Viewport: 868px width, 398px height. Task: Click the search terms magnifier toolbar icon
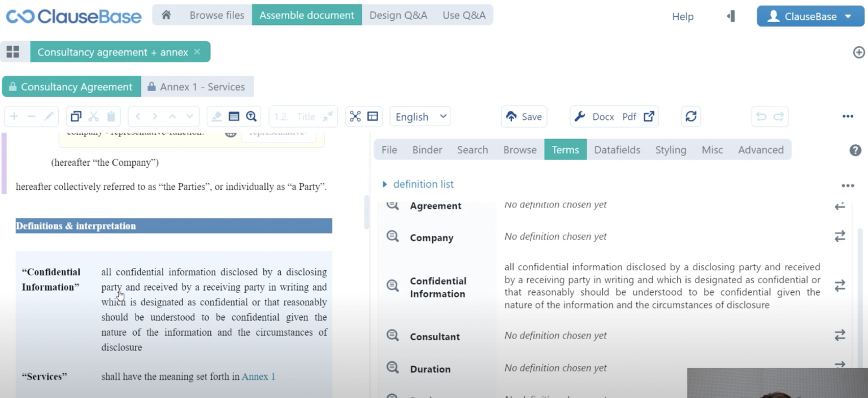251,116
